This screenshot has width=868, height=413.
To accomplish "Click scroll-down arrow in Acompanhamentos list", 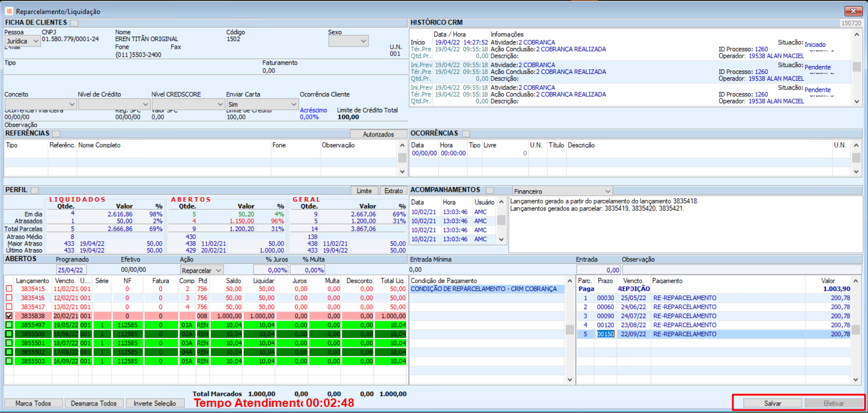I will tap(501, 239).
